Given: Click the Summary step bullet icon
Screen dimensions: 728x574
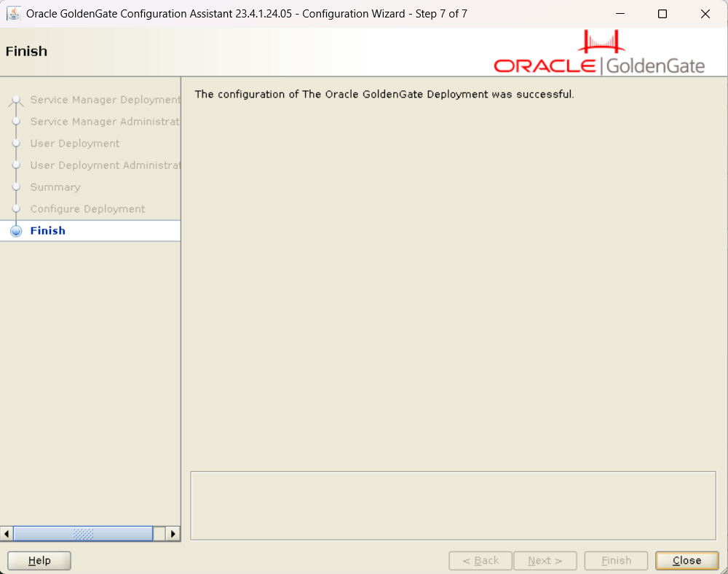Looking at the screenshot, I should tap(16, 187).
